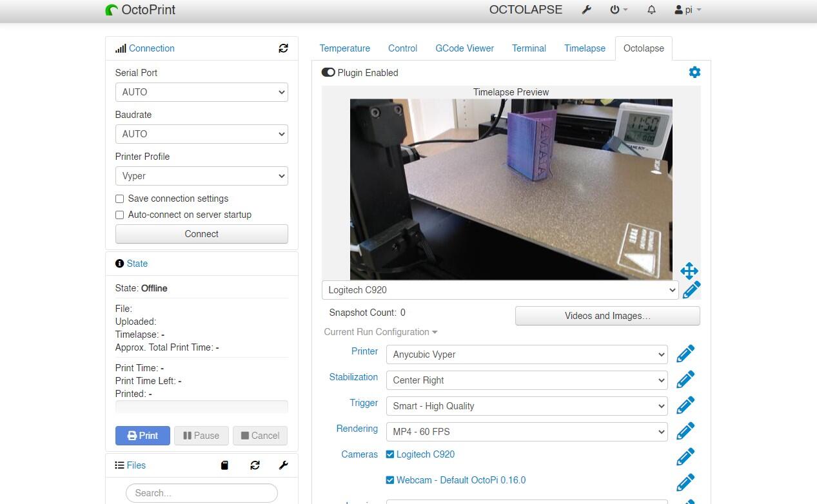Click the SD card icon in Files panel
Image resolution: width=817 pixels, height=504 pixels.
pos(224,465)
